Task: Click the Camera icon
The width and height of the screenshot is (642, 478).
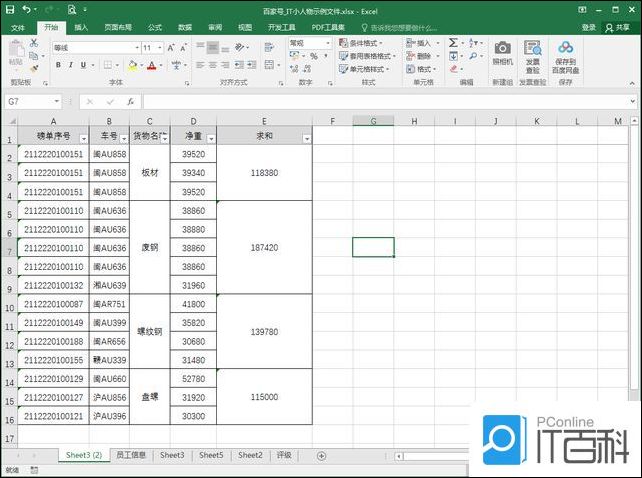Action: (x=502, y=48)
